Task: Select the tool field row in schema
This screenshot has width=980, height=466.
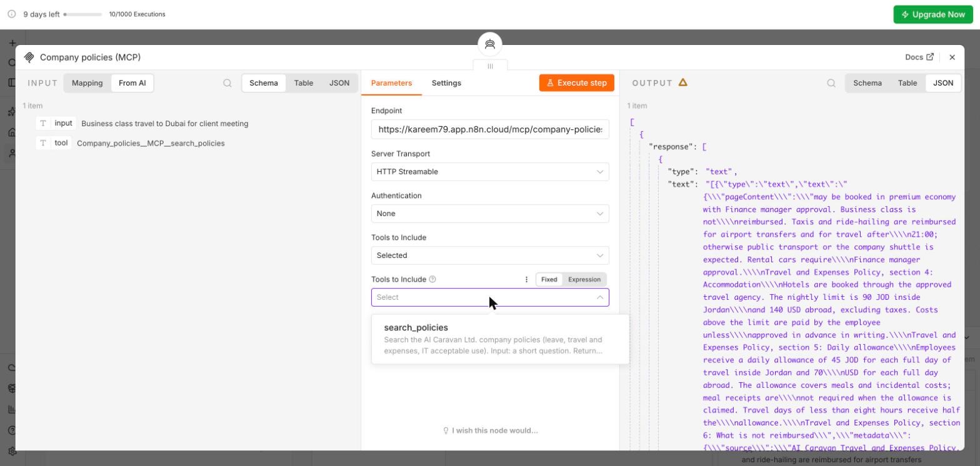Action: pyautogui.click(x=131, y=144)
